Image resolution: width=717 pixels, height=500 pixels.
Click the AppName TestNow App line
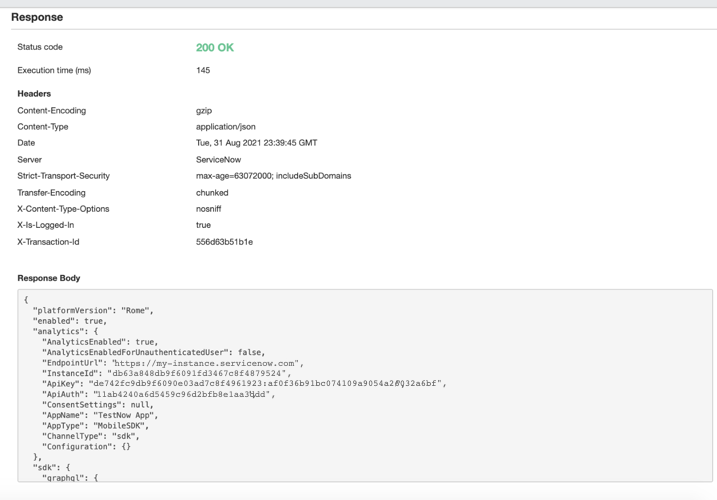[100, 415]
